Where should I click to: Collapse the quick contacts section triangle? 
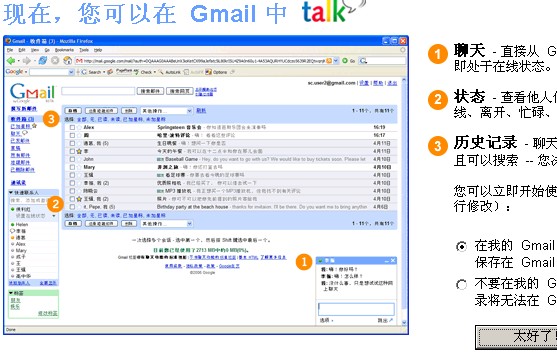coord(11,192)
